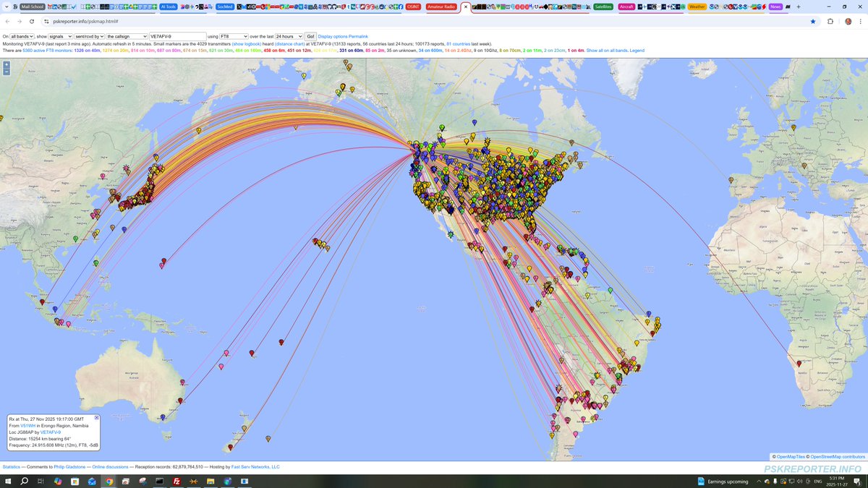Click the red marker in southern New Zealand
868x488 pixels.
tap(231, 448)
